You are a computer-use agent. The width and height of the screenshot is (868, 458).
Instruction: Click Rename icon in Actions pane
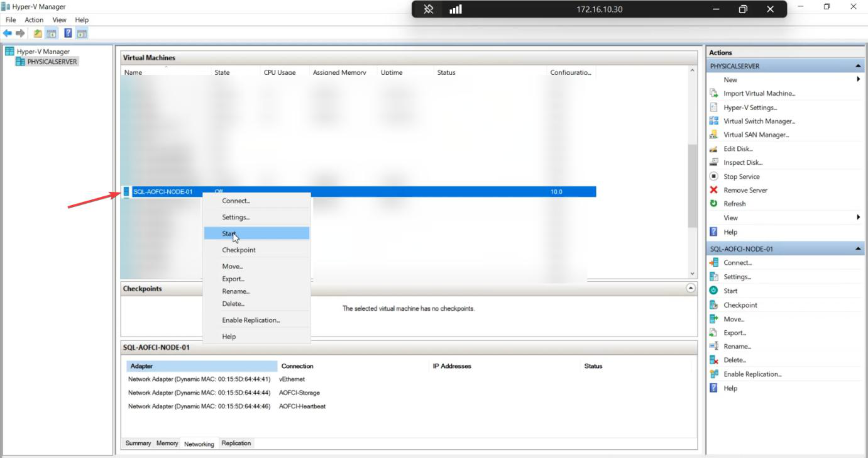713,346
